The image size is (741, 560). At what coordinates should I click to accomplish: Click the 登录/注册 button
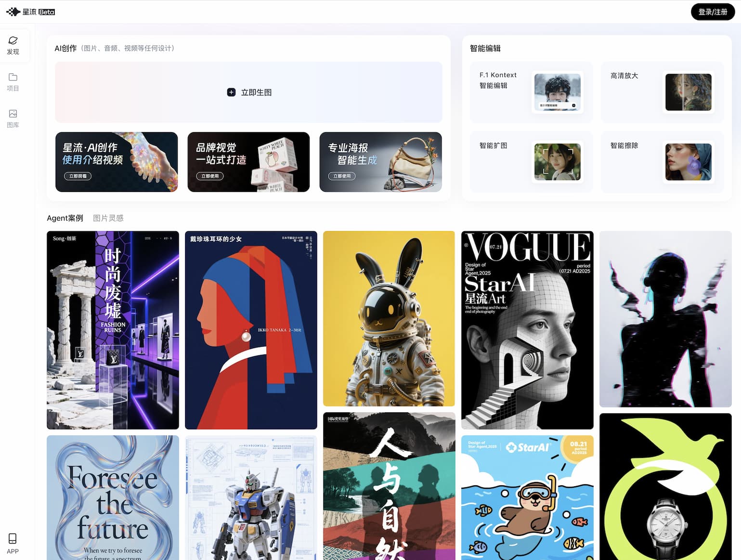tap(713, 12)
